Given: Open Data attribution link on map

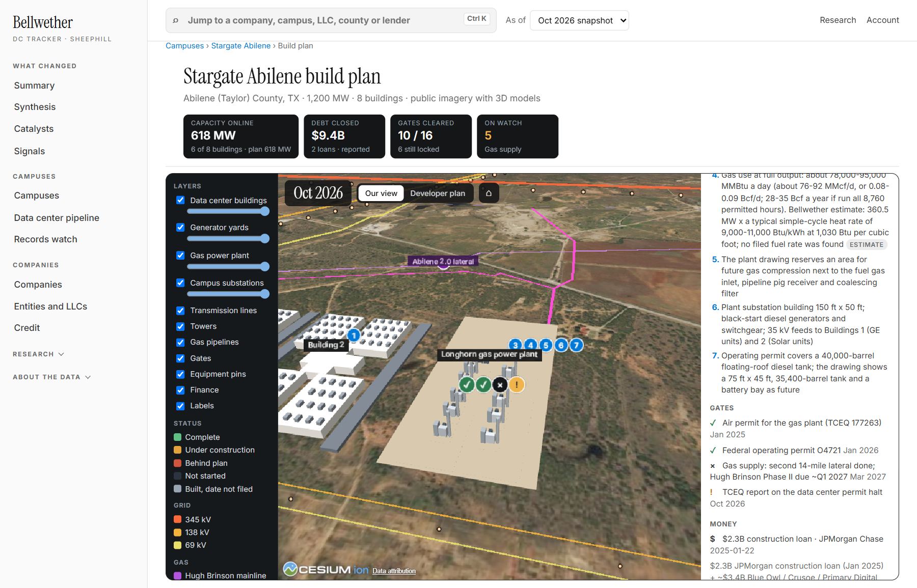Looking at the screenshot, I should coord(394,571).
